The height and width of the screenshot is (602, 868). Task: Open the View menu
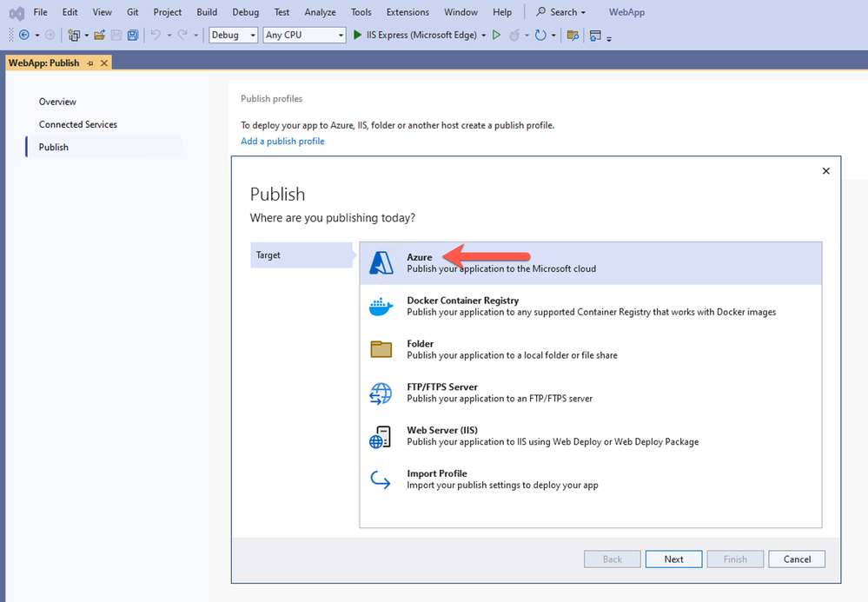[x=102, y=12]
